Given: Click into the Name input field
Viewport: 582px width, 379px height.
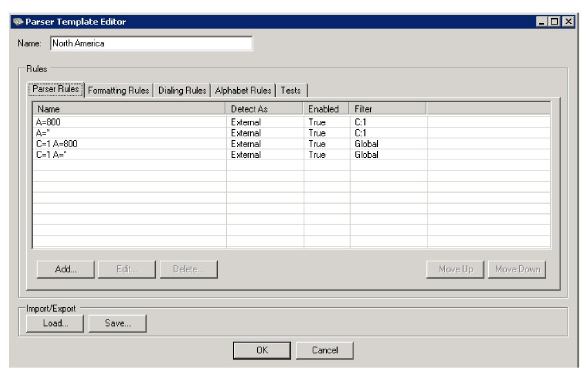Looking at the screenshot, I should click(x=151, y=43).
